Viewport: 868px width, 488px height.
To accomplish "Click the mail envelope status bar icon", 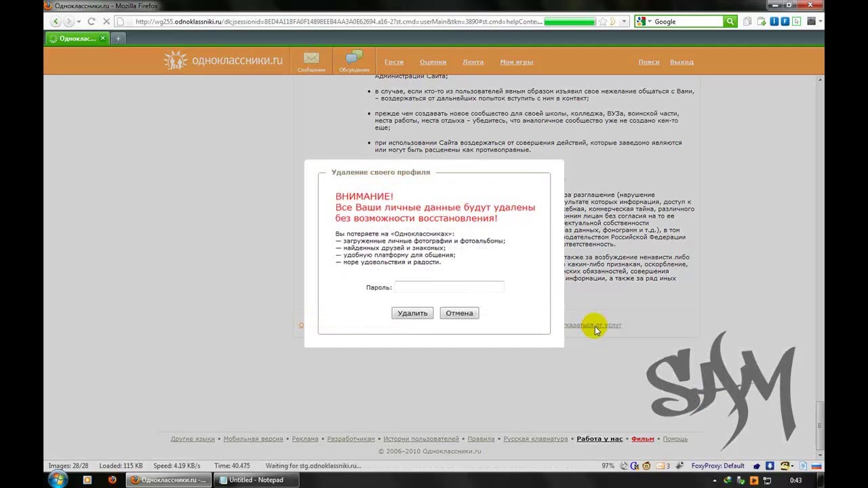I will click(660, 466).
